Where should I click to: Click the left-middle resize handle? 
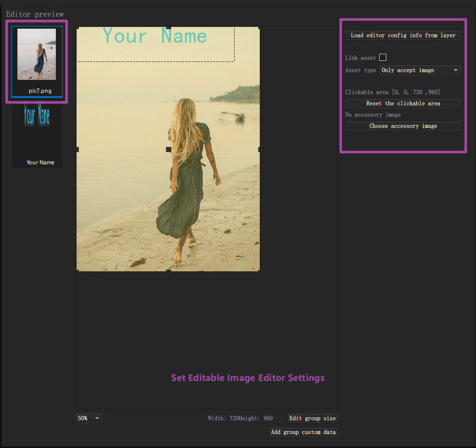coord(78,149)
